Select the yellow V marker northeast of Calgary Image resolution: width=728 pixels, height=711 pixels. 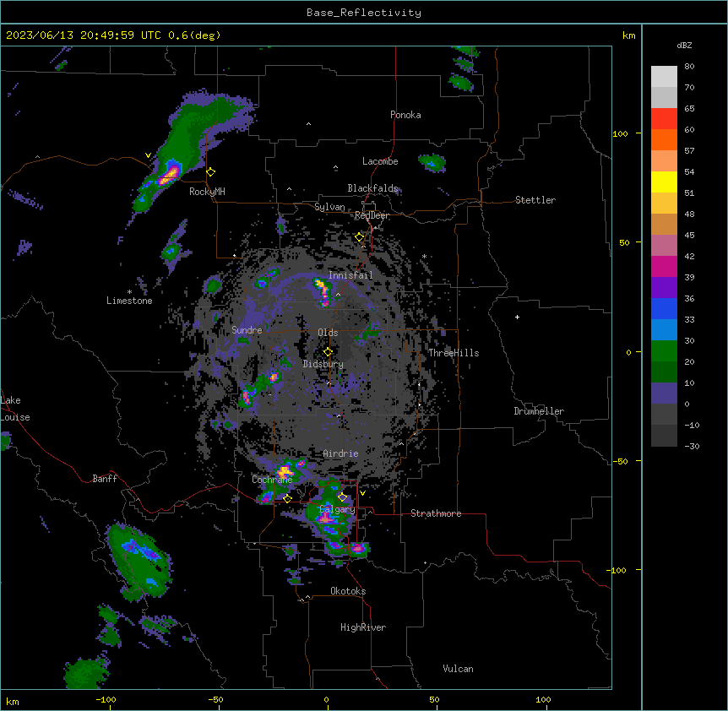point(362,493)
